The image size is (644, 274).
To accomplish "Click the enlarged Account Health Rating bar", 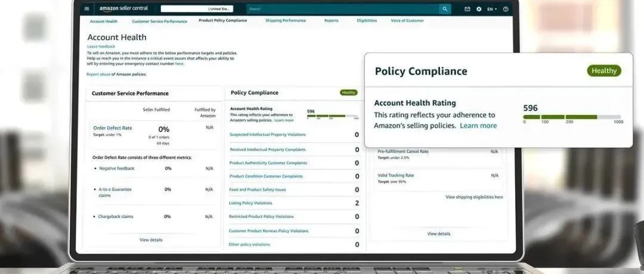I will pyautogui.click(x=572, y=117).
